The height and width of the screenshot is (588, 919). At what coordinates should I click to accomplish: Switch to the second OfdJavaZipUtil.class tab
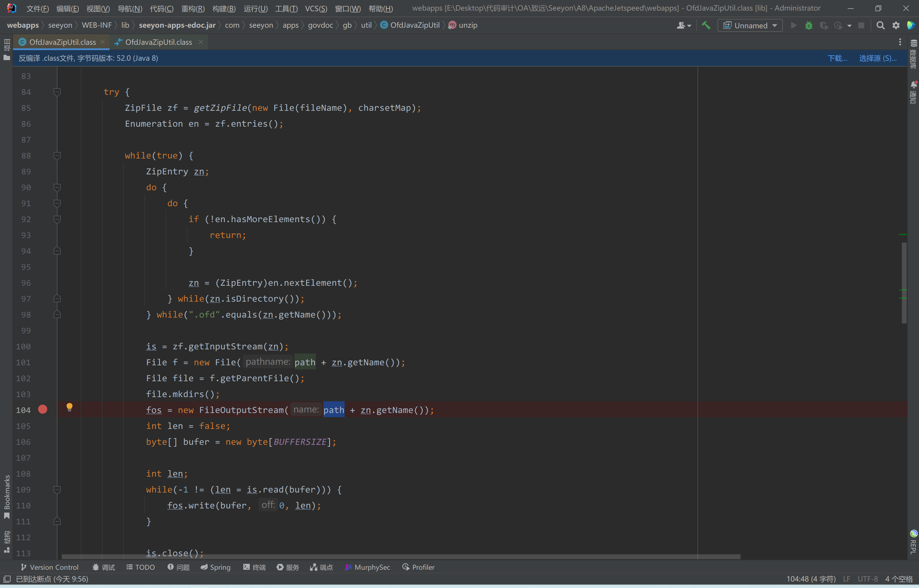pyautogui.click(x=158, y=42)
